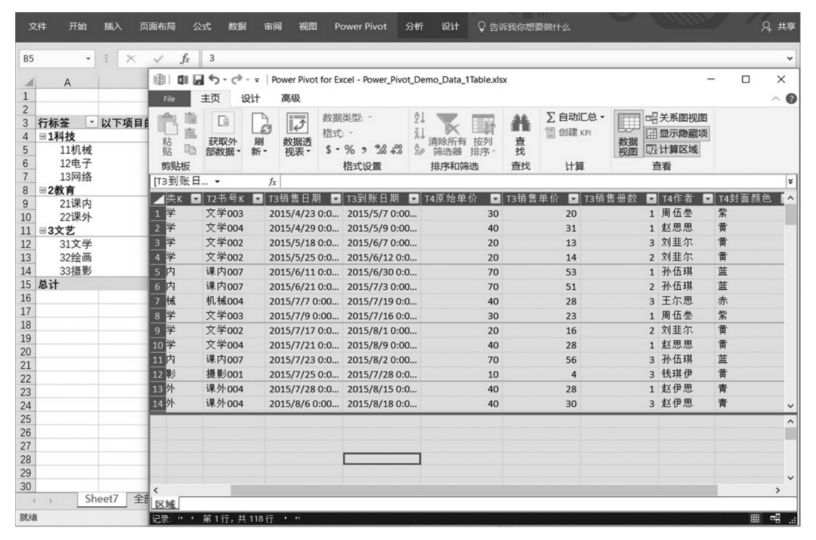Click the Help question mark icon
Image resolution: width=816 pixels, height=540 pixels.
[791, 98]
